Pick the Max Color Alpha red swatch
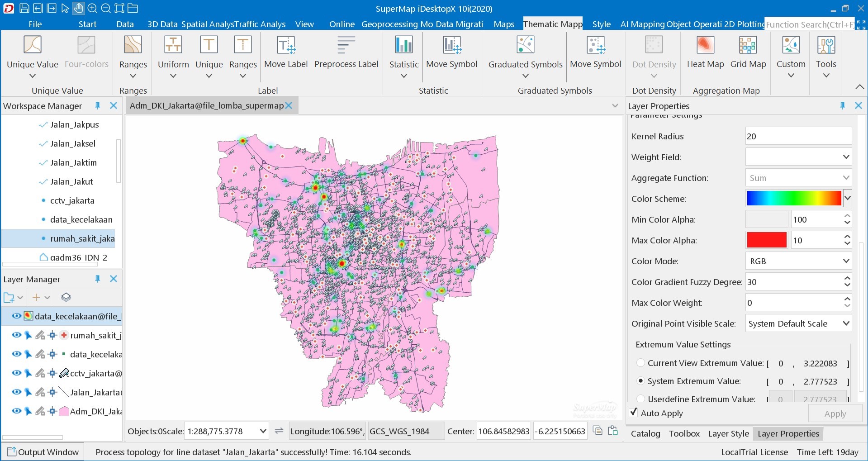This screenshot has width=868, height=461. pos(767,240)
